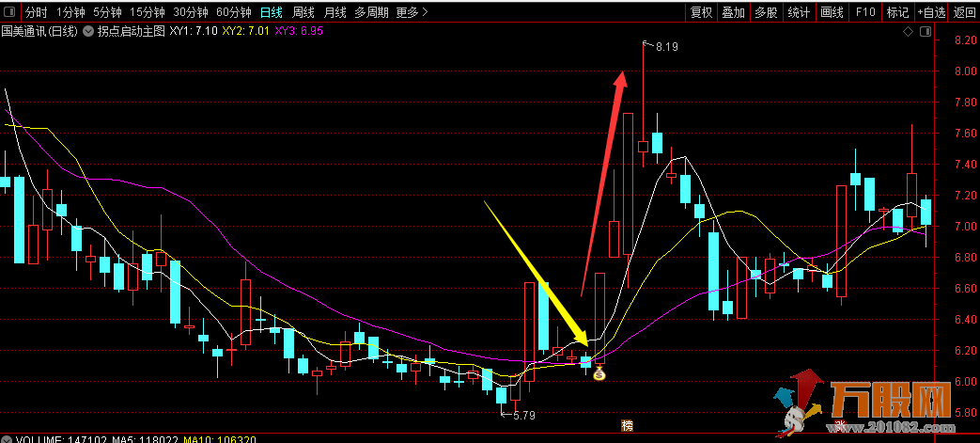Switch to 分时 chart view
The width and height of the screenshot is (980, 443).
point(37,12)
